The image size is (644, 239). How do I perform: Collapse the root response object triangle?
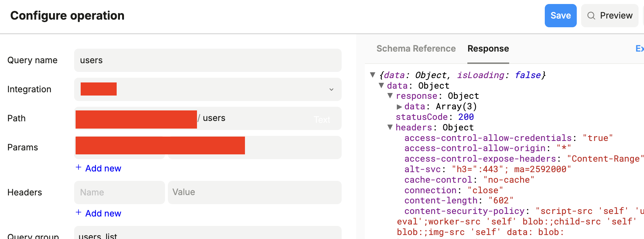coord(373,75)
